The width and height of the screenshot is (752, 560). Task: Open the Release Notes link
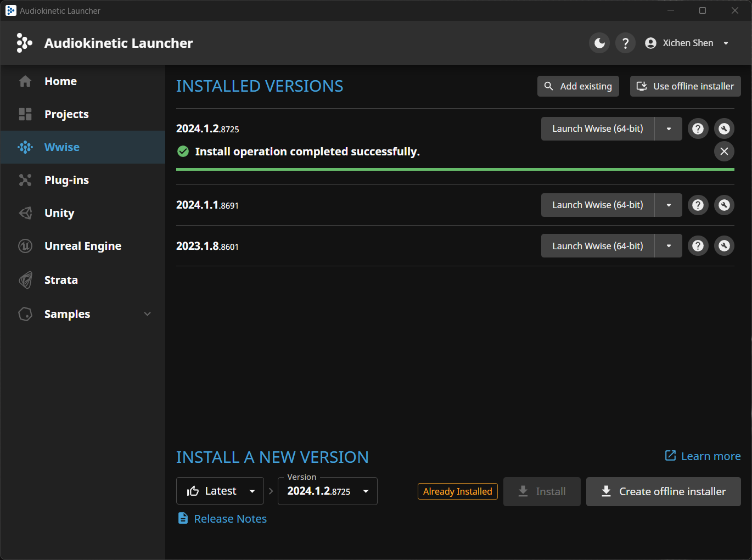[x=222, y=519]
